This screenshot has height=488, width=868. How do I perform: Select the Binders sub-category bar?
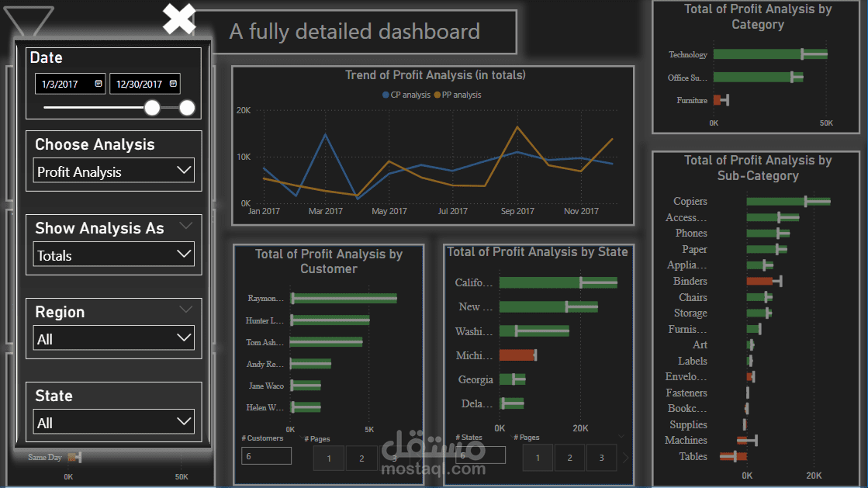(759, 282)
